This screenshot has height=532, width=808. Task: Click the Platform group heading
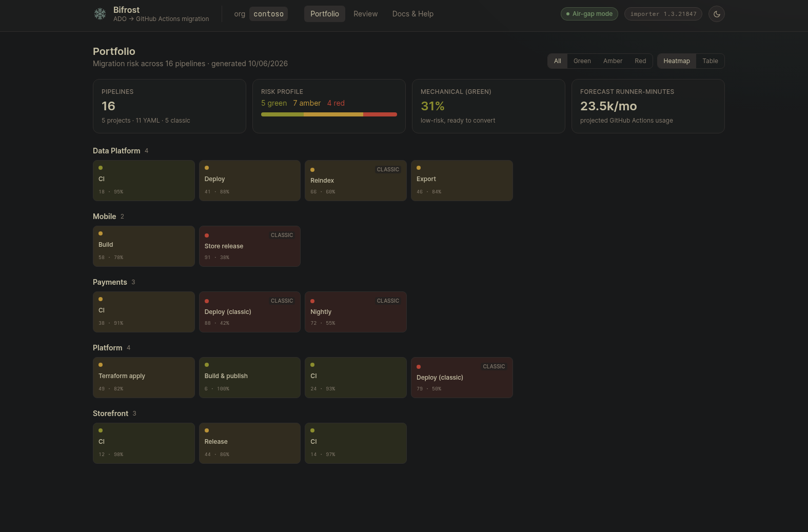point(107,348)
